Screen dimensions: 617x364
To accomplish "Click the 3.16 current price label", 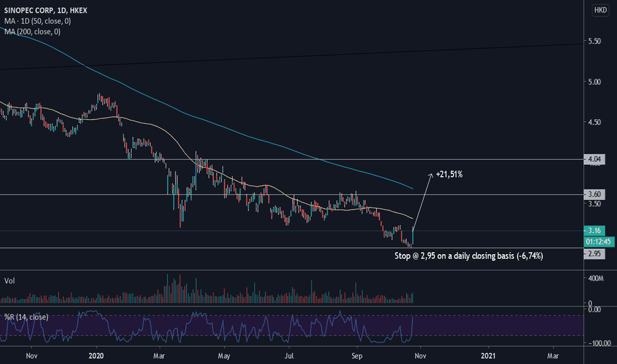I will (x=594, y=230).
